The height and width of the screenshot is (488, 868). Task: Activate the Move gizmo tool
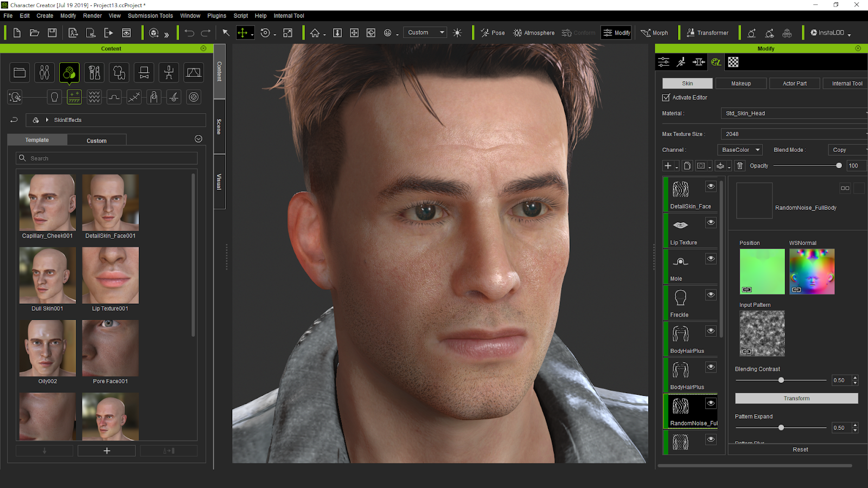pos(242,33)
